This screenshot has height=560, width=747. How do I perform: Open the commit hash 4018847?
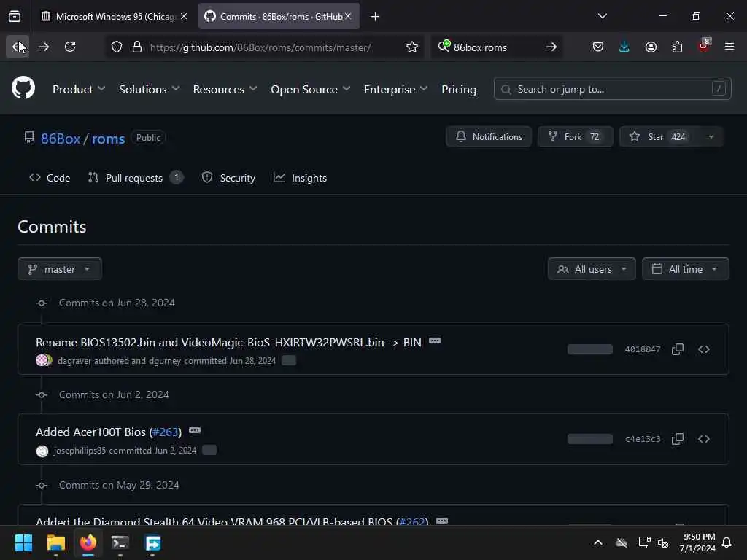click(643, 349)
